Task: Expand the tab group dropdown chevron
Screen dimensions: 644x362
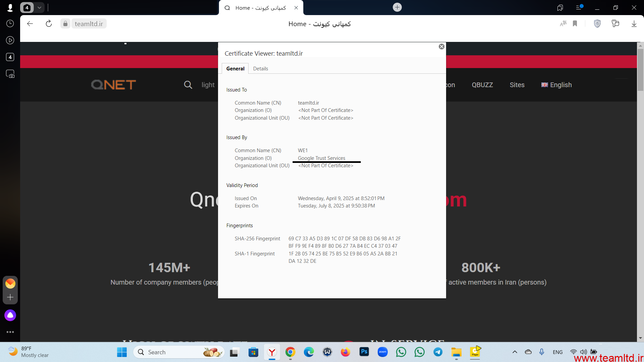Action: pyautogui.click(x=39, y=7)
